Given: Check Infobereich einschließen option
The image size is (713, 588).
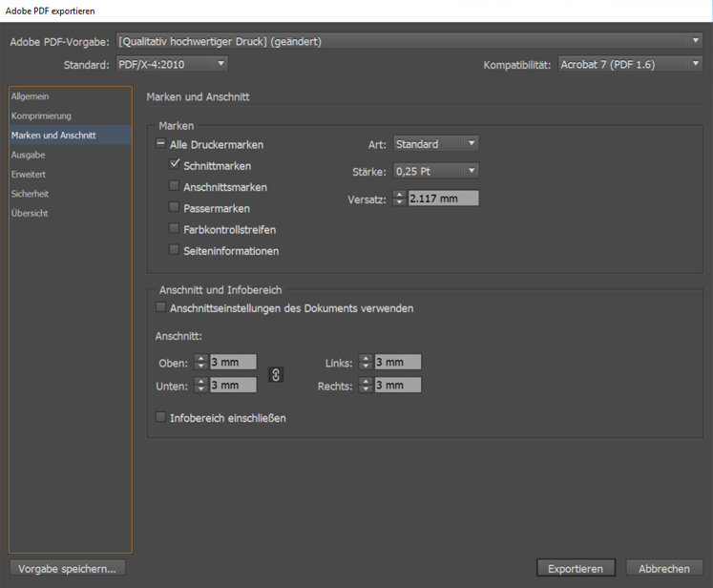Looking at the screenshot, I should [160, 417].
